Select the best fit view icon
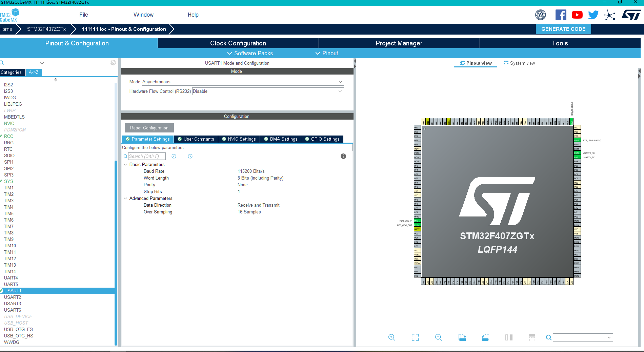This screenshot has height=352, width=644. (415, 337)
